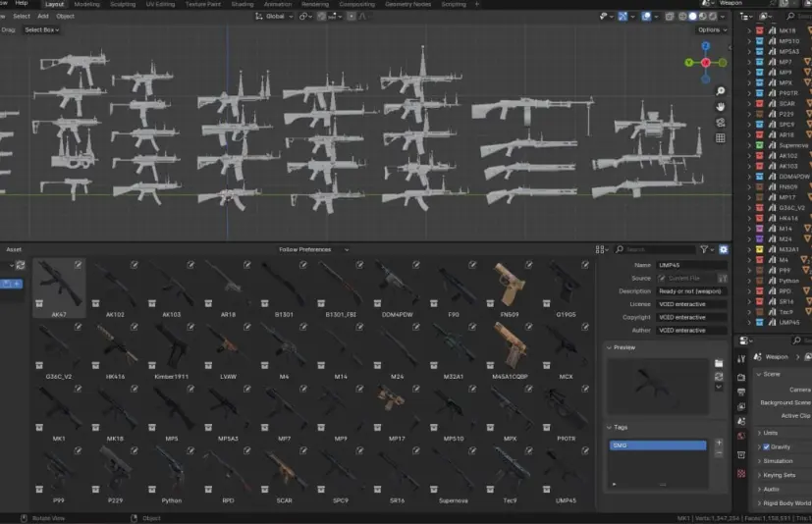Toggle MK18 collection color box in outliner
Image resolution: width=812 pixels, height=524 pixels.
760,30
